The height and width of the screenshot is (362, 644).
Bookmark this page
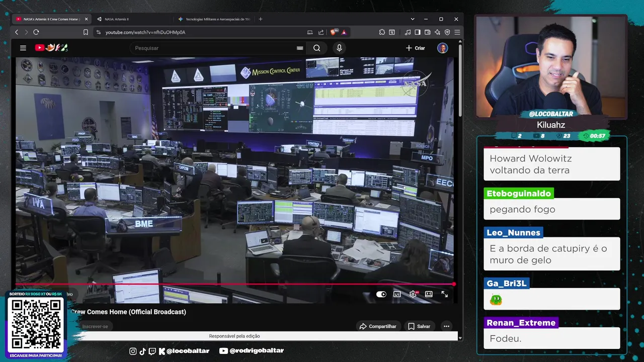(86, 32)
